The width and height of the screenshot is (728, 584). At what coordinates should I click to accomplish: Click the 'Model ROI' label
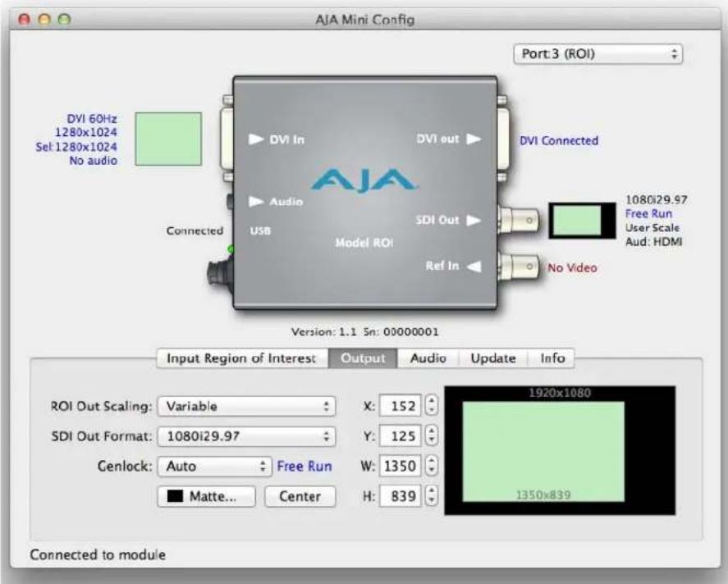point(364,243)
